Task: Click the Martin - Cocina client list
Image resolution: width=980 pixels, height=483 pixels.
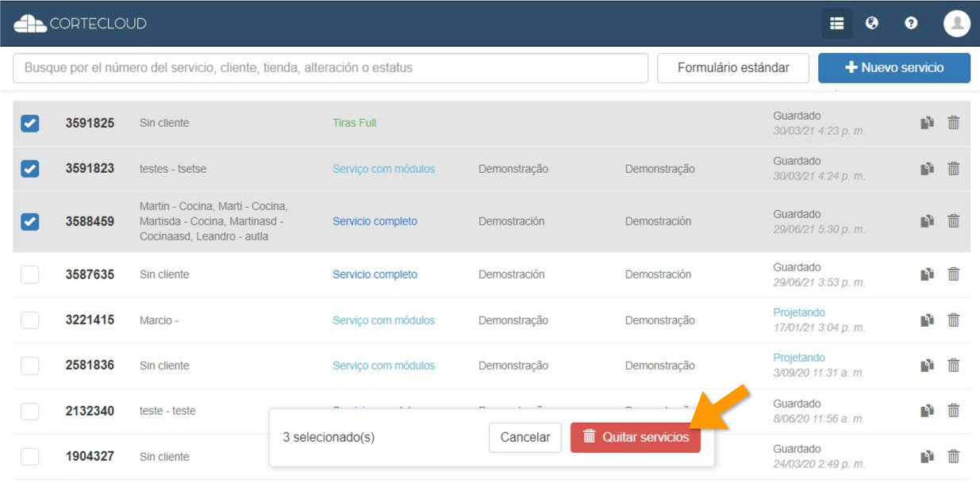Action: coord(213,221)
